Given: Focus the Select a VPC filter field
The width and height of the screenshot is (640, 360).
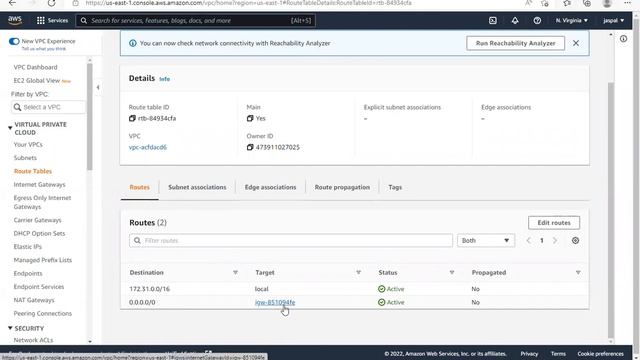Looking at the screenshot, I should pyautogui.click(x=49, y=107).
